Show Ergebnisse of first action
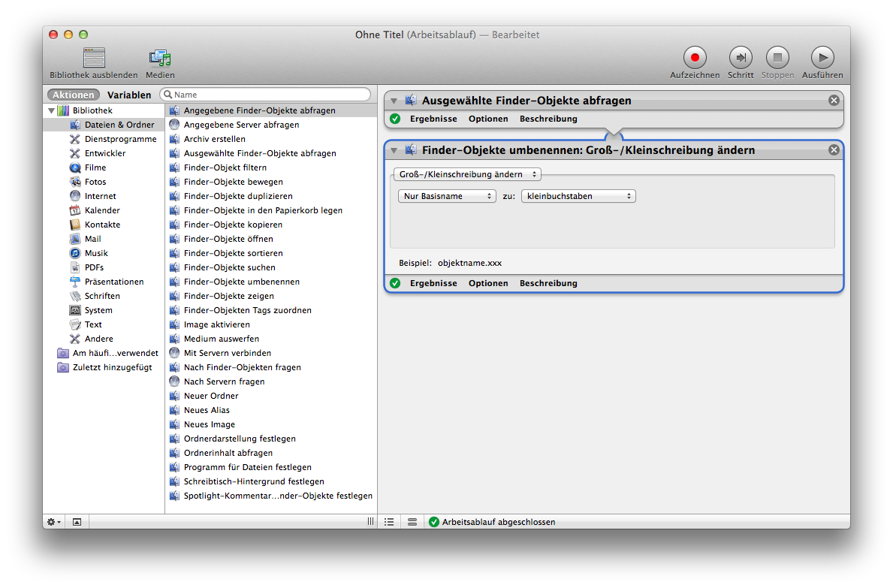893x588 pixels. click(x=433, y=119)
